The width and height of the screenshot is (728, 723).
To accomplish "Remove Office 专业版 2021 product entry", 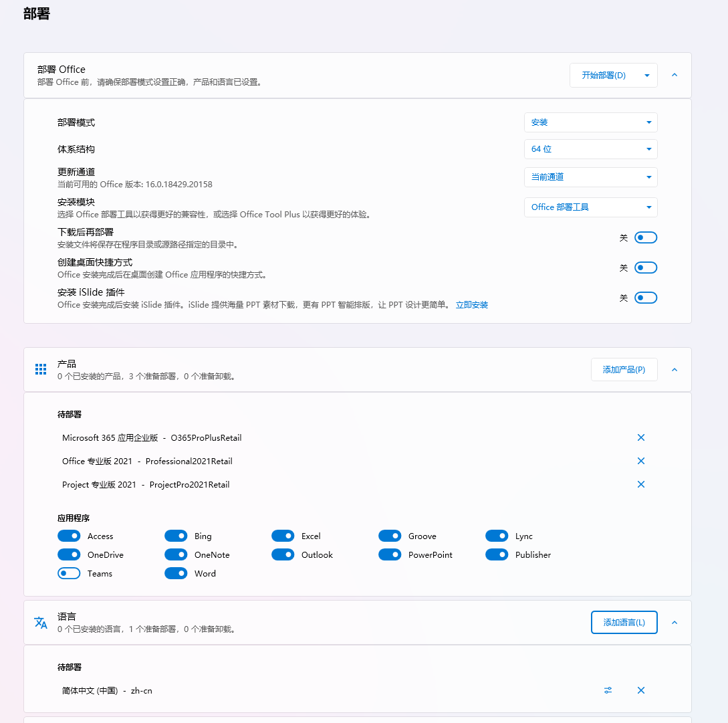I will (x=640, y=461).
